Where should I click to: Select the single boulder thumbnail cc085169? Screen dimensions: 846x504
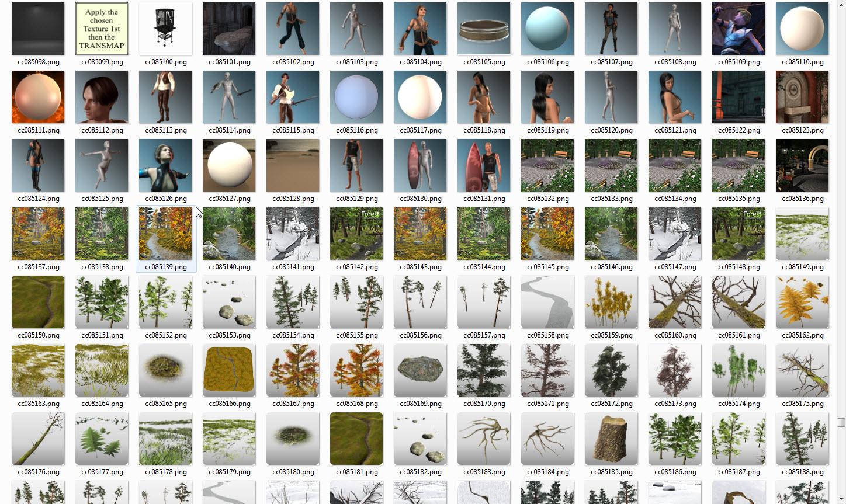pos(420,370)
